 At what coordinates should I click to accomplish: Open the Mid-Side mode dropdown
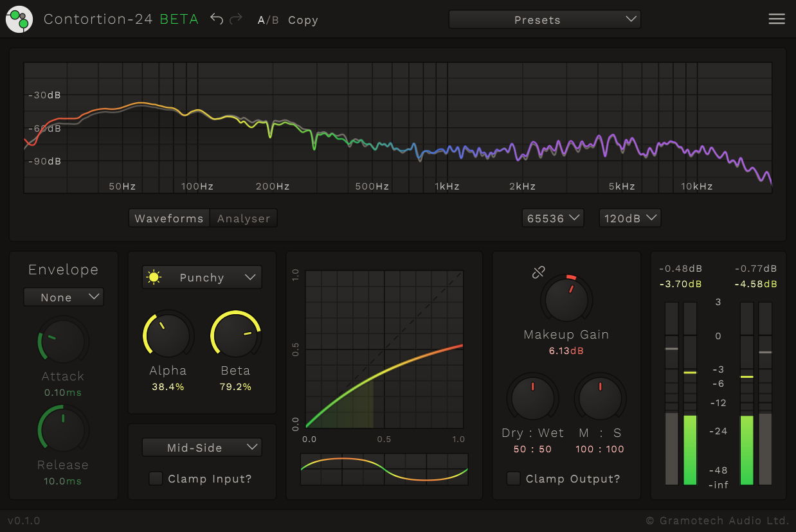pyautogui.click(x=201, y=448)
